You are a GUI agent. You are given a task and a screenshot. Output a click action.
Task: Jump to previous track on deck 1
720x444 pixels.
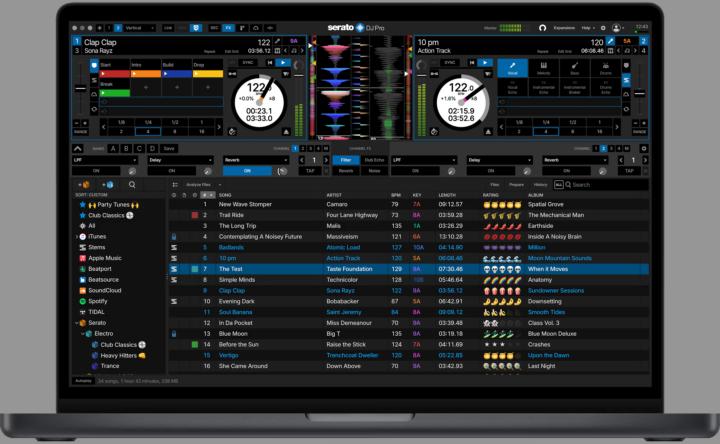click(x=270, y=62)
